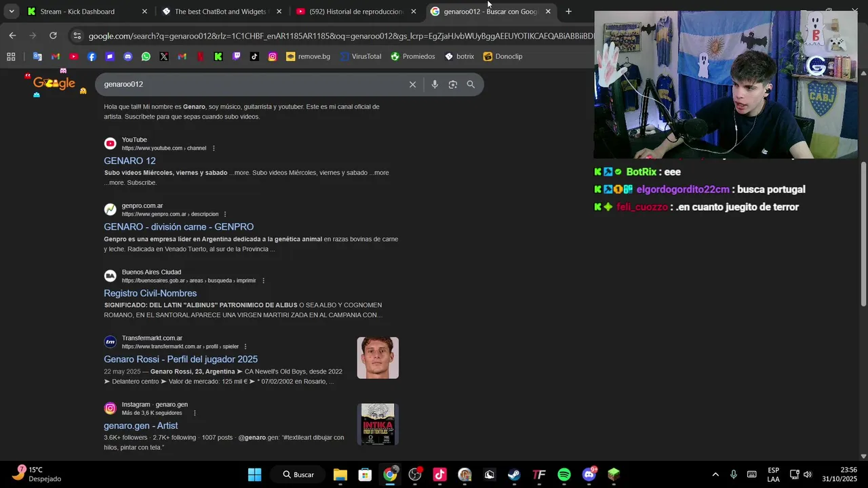The image size is (868, 488).
Task: Click the Genaro Rossi player photo thumbnail
Action: tap(378, 358)
